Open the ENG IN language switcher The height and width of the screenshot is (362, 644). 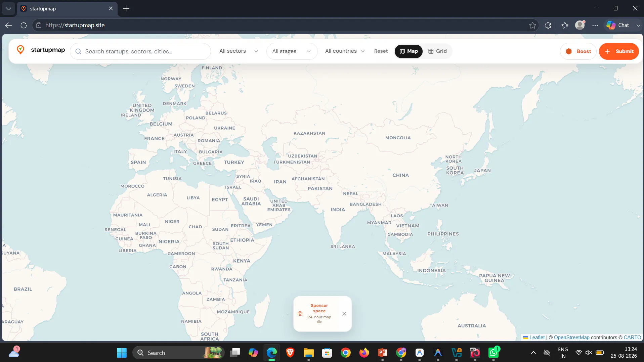pyautogui.click(x=563, y=353)
